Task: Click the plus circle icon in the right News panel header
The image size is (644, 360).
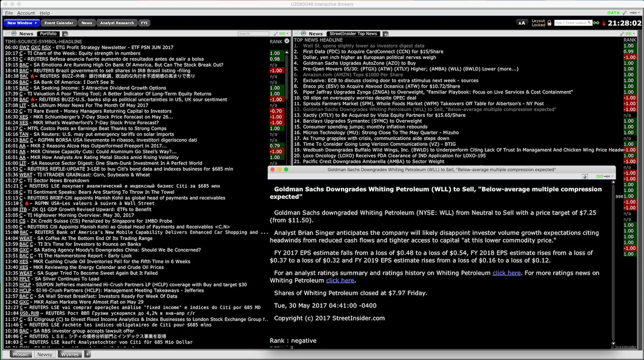Action: [x=303, y=33]
